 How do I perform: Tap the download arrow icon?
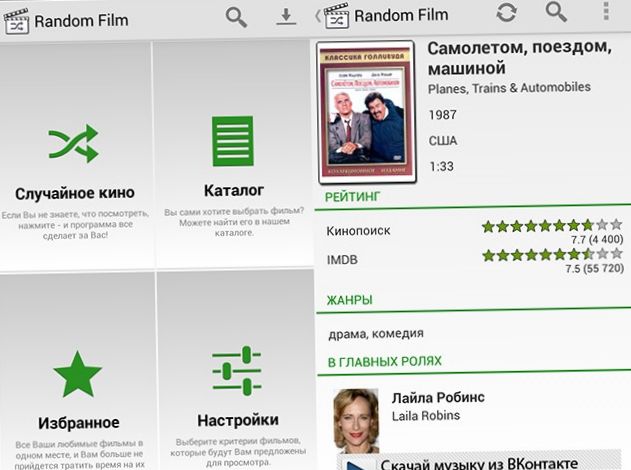tap(286, 18)
